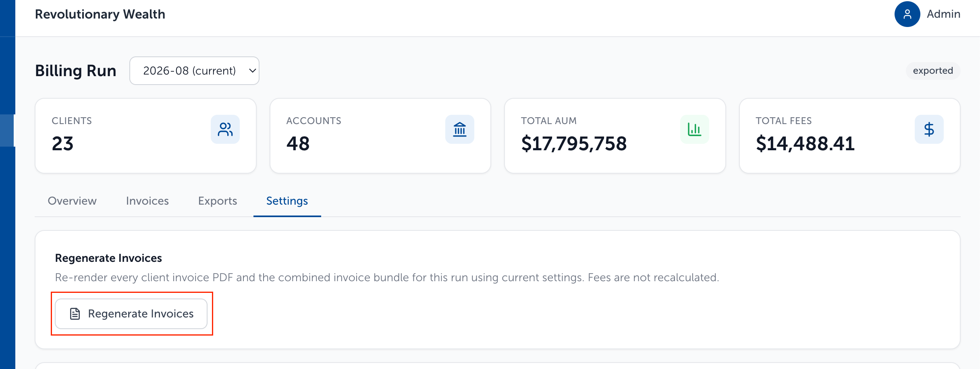The height and width of the screenshot is (369, 980).
Task: Select the highlighted item in left sidebar
Action: point(7,131)
